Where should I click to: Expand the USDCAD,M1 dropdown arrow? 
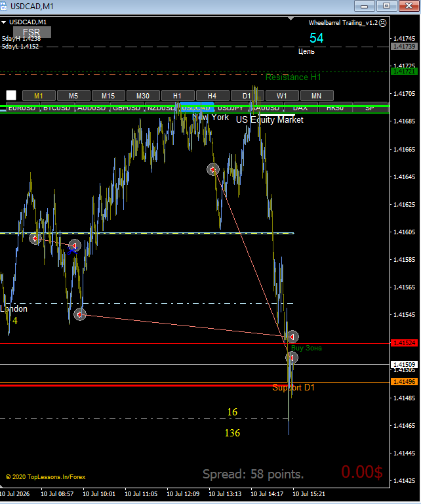[x=4, y=22]
